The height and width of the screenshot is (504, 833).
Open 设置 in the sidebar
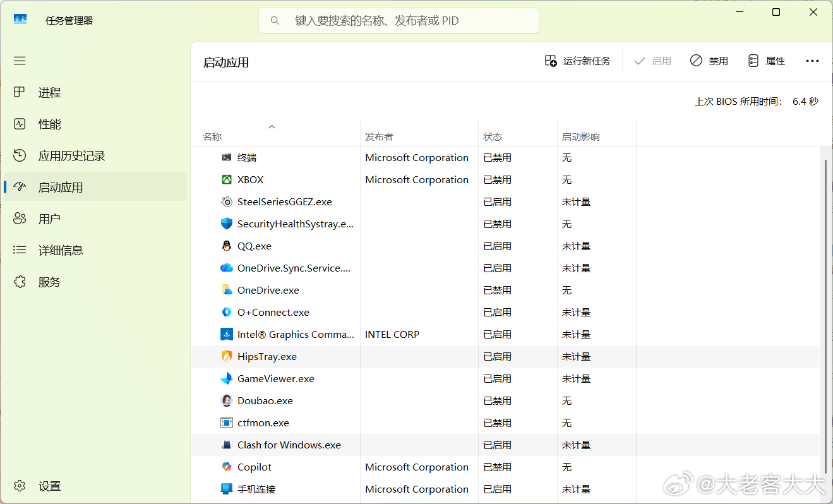(95, 486)
